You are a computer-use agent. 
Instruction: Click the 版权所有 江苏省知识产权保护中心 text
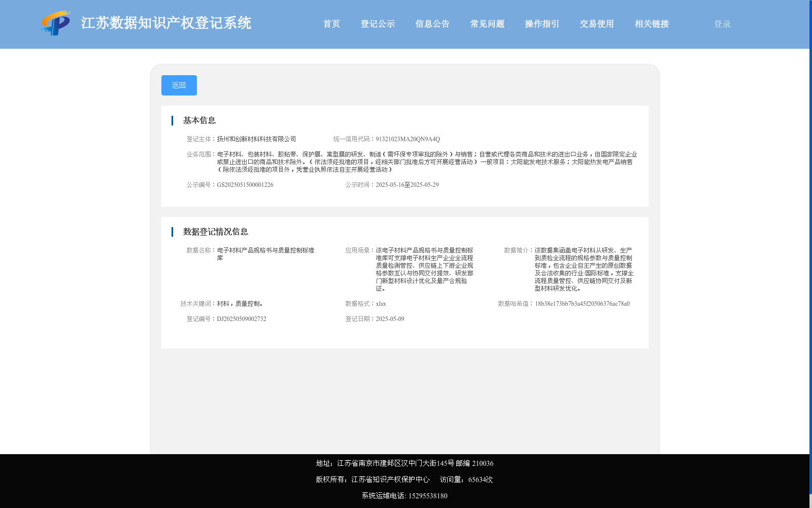(373, 480)
